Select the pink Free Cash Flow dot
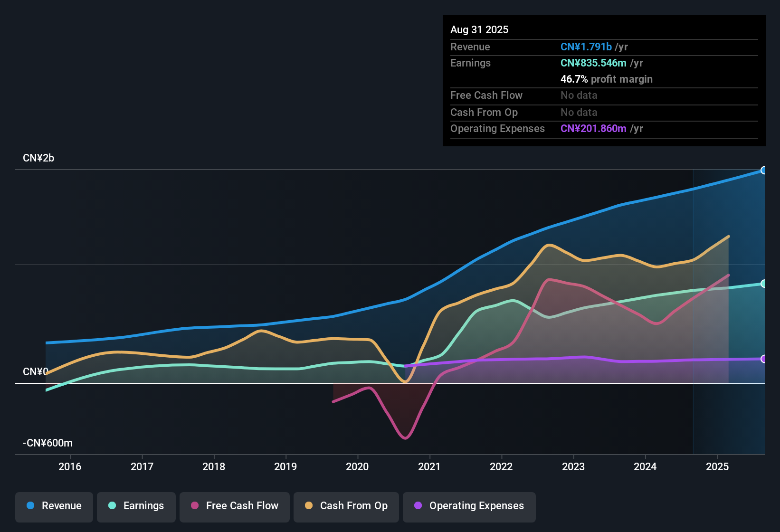Screen dimensions: 780x532 (x=194, y=506)
